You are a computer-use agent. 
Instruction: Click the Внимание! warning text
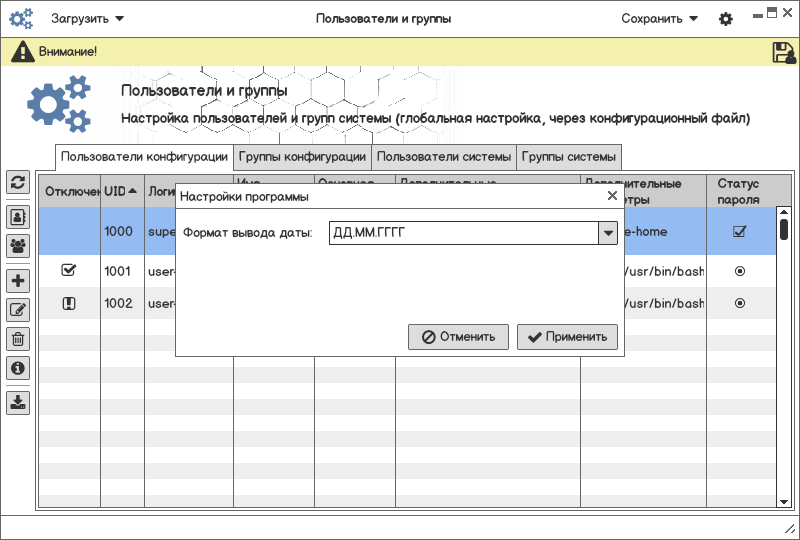(68, 52)
